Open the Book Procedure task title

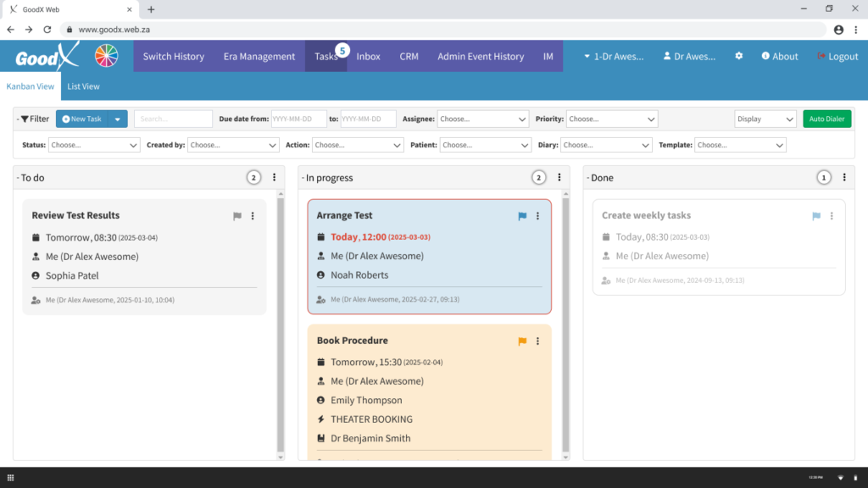(352, 341)
